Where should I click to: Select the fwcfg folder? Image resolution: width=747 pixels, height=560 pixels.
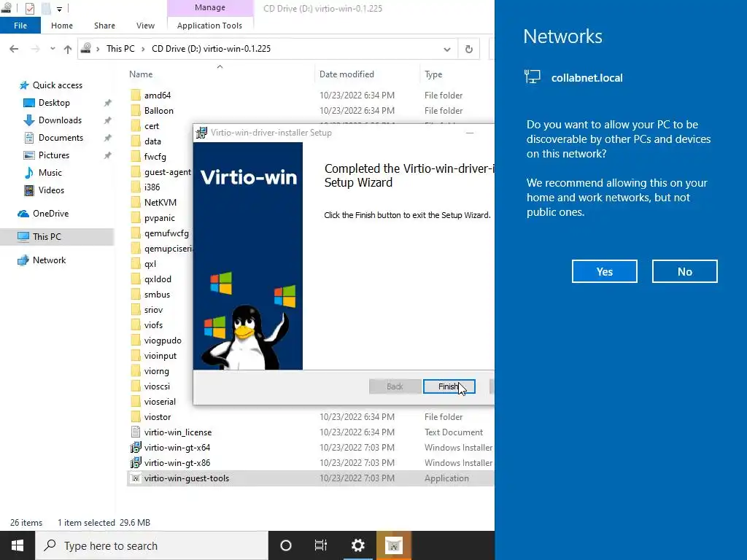pos(155,157)
